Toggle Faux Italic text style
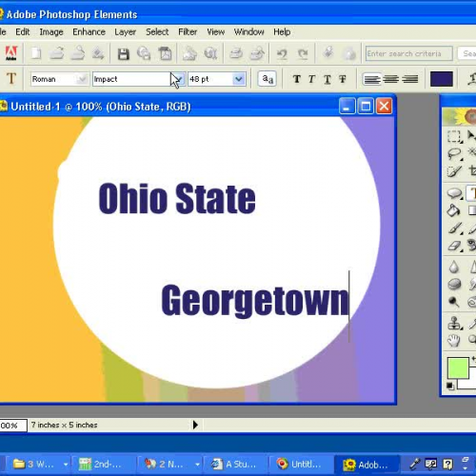The width and height of the screenshot is (476, 476). click(x=311, y=79)
